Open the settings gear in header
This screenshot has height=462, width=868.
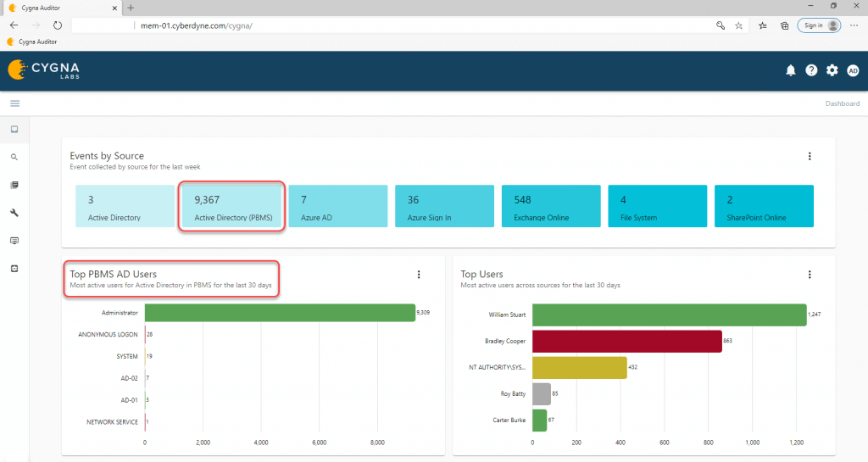point(832,70)
